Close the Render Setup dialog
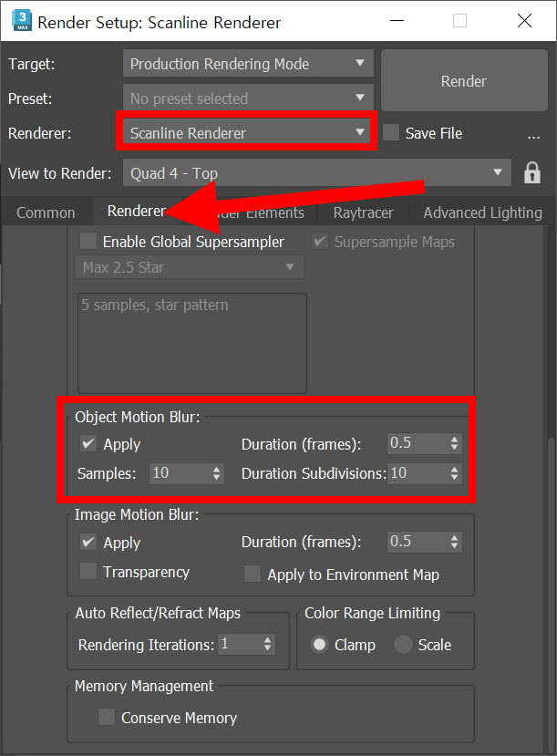Image resolution: width=557 pixels, height=756 pixels. pyautogui.click(x=524, y=21)
